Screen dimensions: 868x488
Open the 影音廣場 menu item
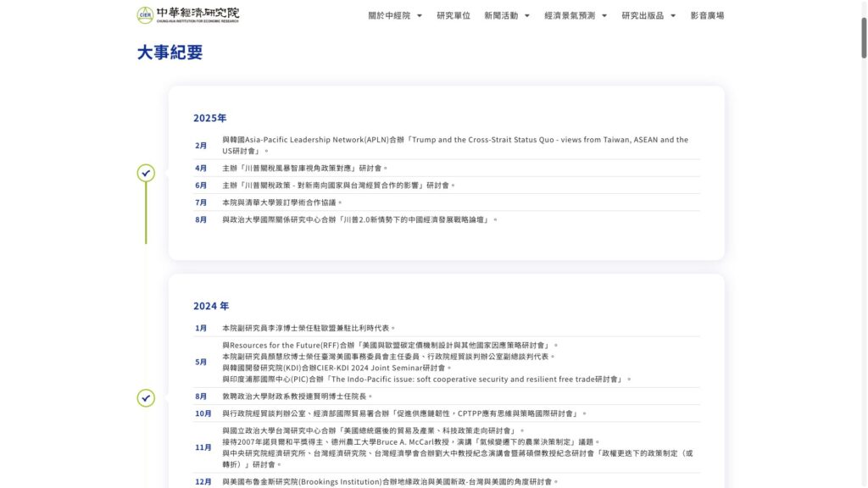coord(707,15)
